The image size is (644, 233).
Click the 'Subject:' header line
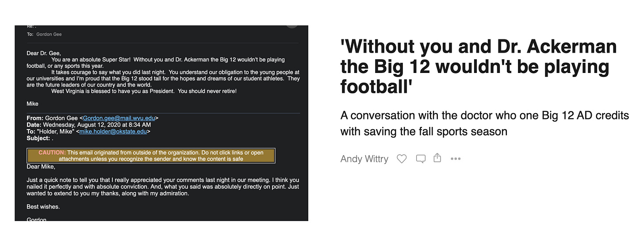click(40, 138)
